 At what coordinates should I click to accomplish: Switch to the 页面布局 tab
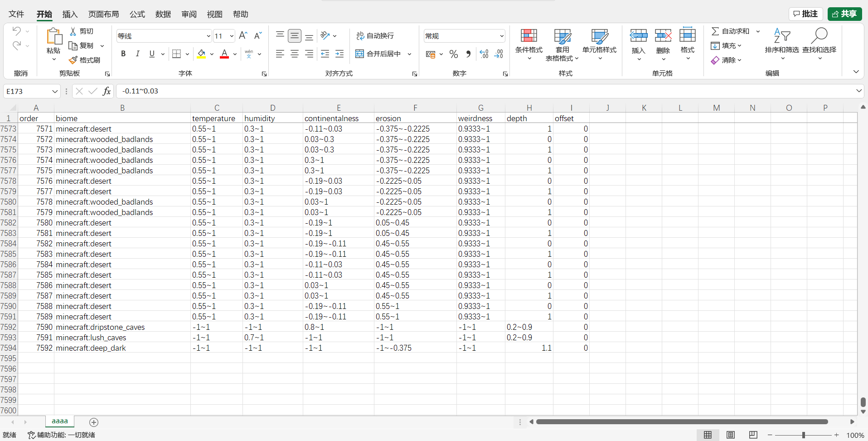[x=103, y=14]
